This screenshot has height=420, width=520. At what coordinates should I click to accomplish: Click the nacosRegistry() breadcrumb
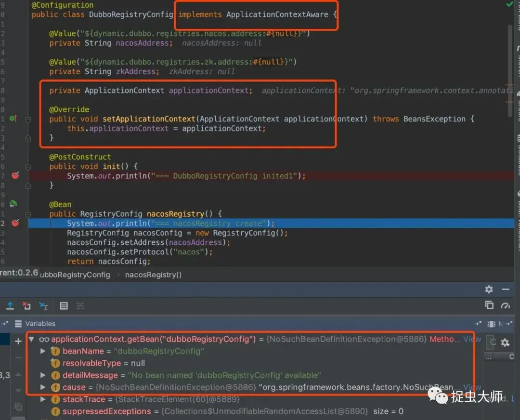(x=153, y=275)
